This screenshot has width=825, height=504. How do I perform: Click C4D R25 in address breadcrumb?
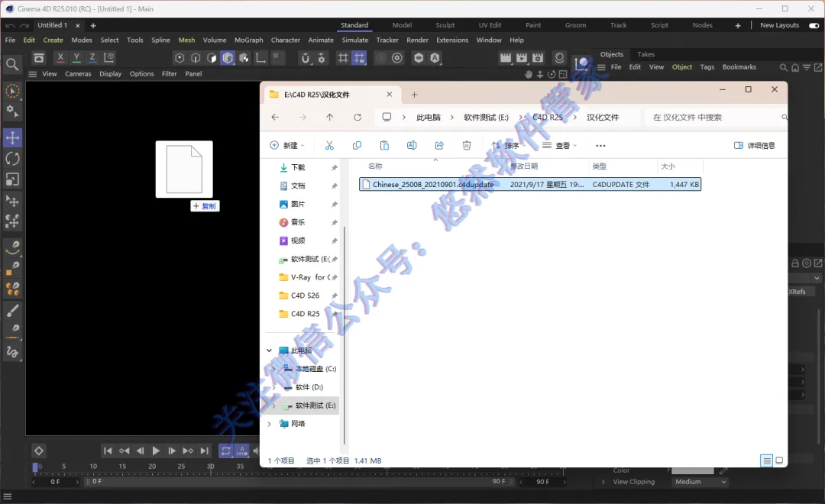click(547, 118)
